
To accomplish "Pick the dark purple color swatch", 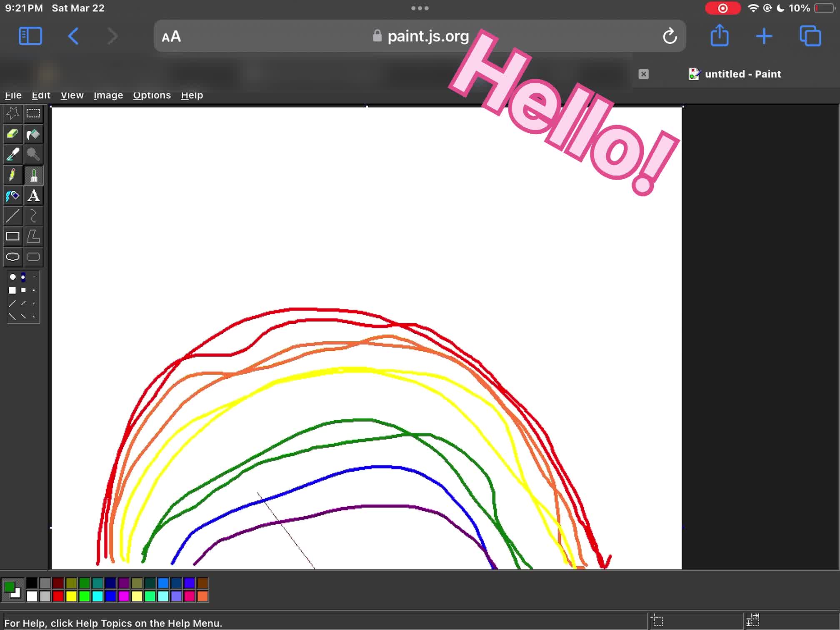I will coord(124,583).
